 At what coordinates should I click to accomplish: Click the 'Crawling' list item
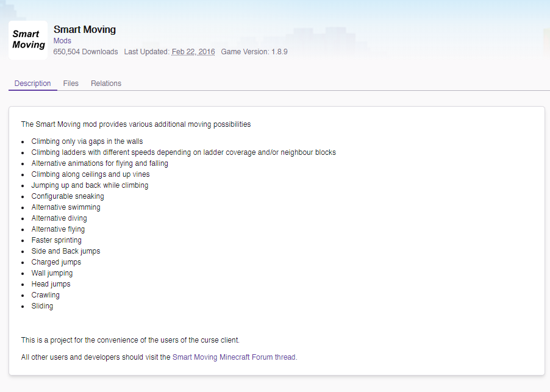[x=45, y=295]
